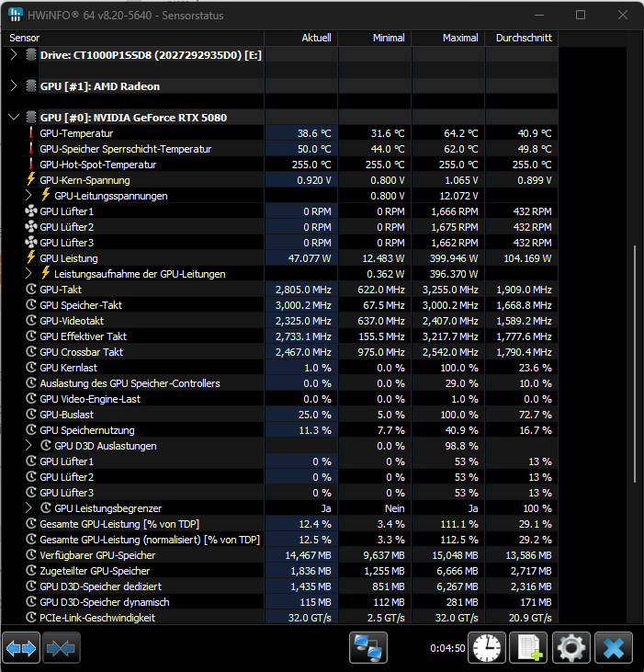Click the expand layout arrows button

[21, 648]
